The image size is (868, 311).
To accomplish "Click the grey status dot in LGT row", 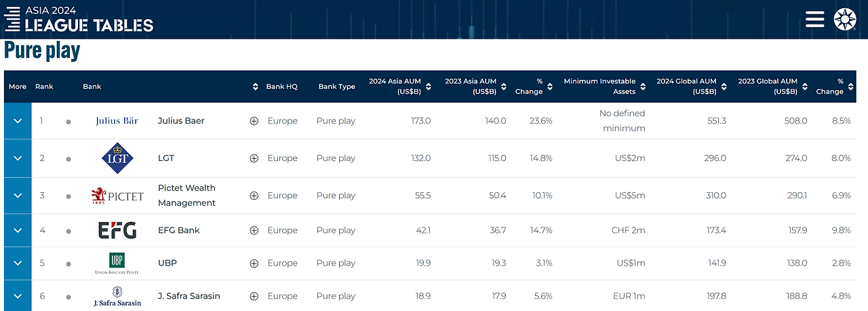I will click(x=68, y=160).
